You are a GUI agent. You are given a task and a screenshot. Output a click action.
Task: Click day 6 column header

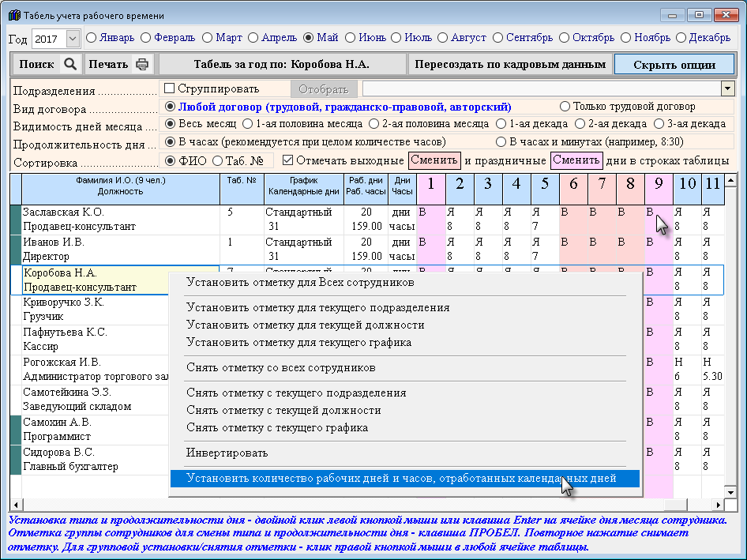tap(573, 190)
